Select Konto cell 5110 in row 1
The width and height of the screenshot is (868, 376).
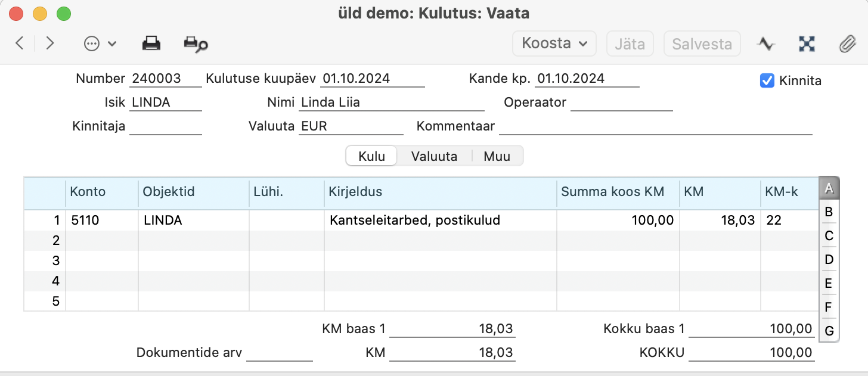click(x=102, y=220)
